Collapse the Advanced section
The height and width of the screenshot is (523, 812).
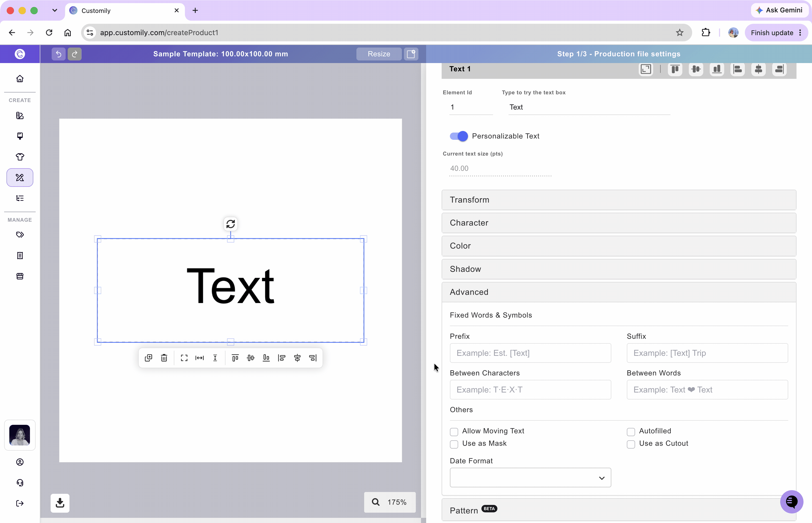point(619,292)
